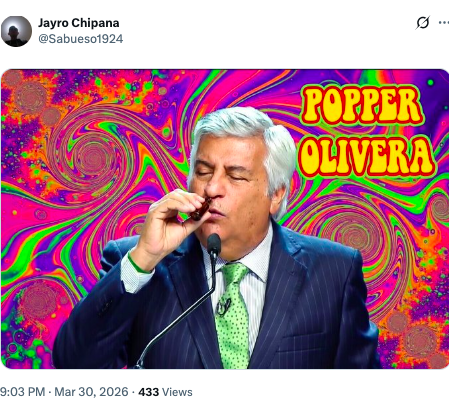Click the green polka-dot tie
This screenshot has width=449, height=400.
click(233, 315)
